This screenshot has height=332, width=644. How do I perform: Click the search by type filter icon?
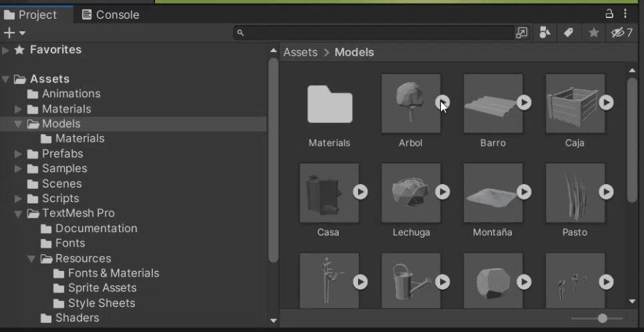point(545,33)
